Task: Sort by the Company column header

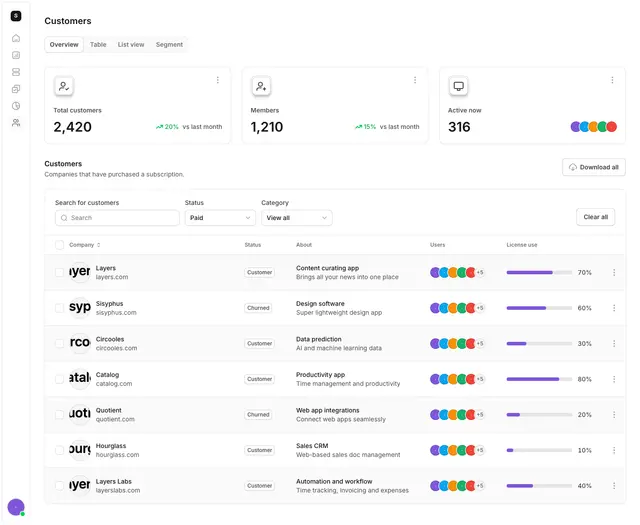Action: coord(84,245)
